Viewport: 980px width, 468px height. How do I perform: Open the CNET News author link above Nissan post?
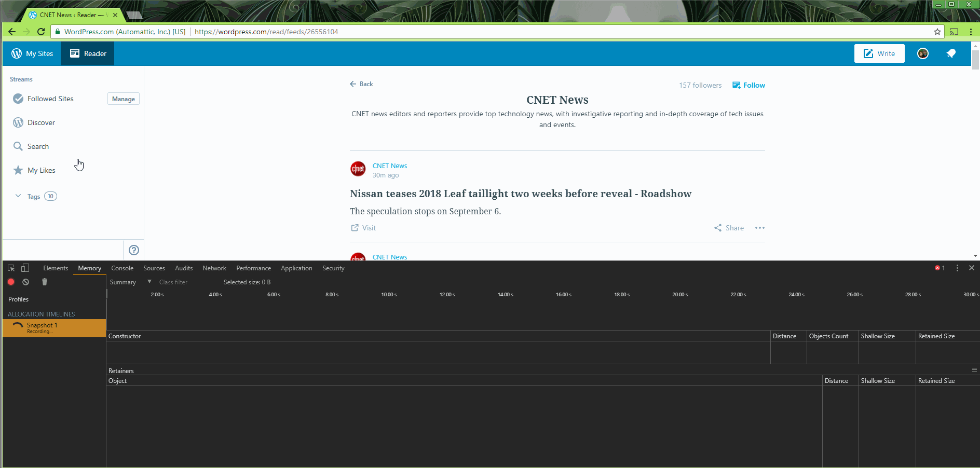pyautogui.click(x=390, y=166)
